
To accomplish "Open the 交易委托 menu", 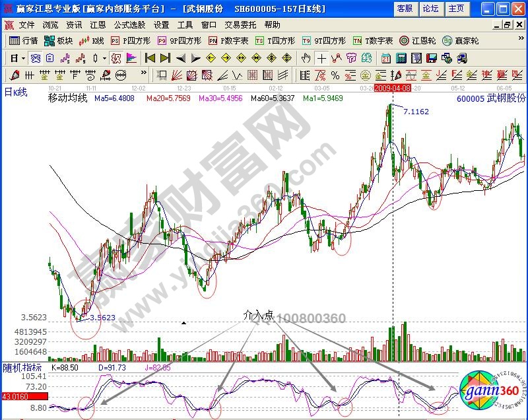I will click(x=241, y=24).
